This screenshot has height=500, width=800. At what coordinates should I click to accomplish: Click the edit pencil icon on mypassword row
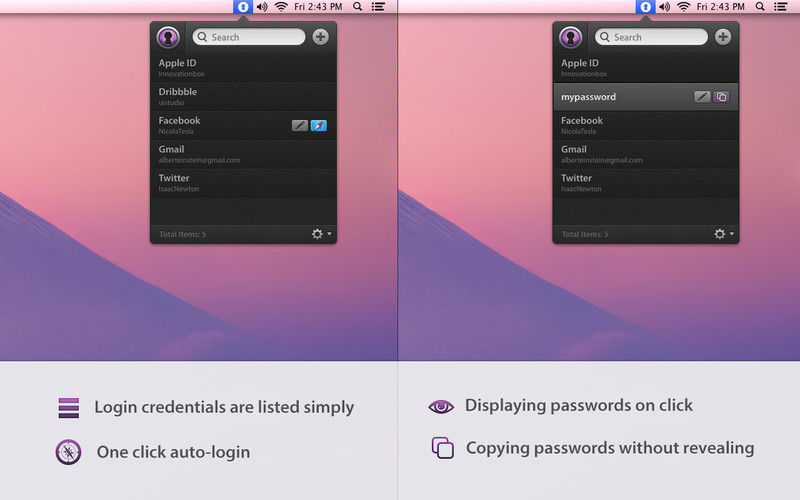(702, 96)
